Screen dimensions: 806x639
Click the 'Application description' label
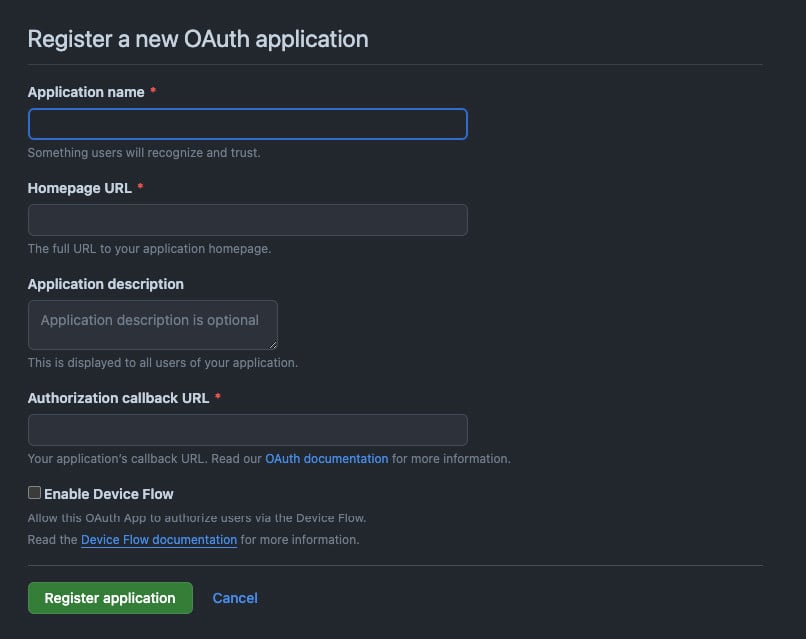point(105,284)
